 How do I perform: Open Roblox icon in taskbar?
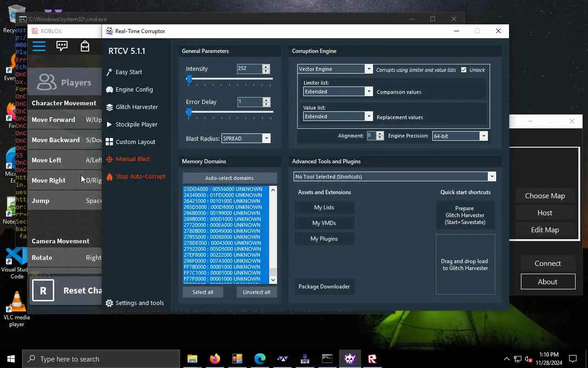[372, 359]
